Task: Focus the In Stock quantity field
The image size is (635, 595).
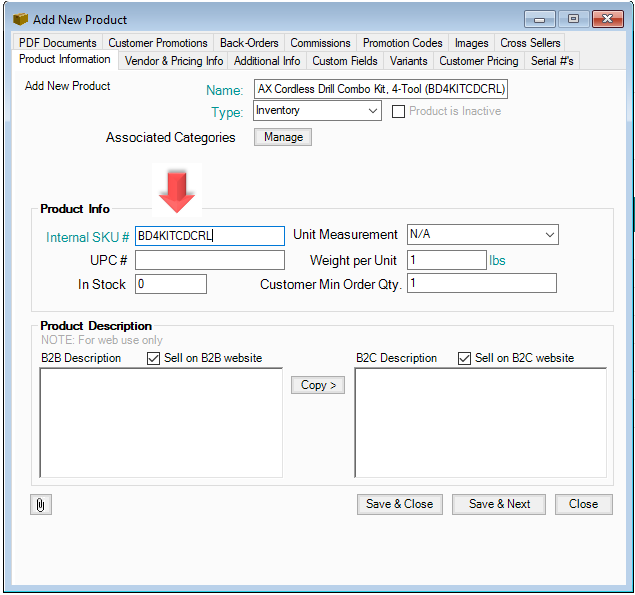Action: pos(171,284)
